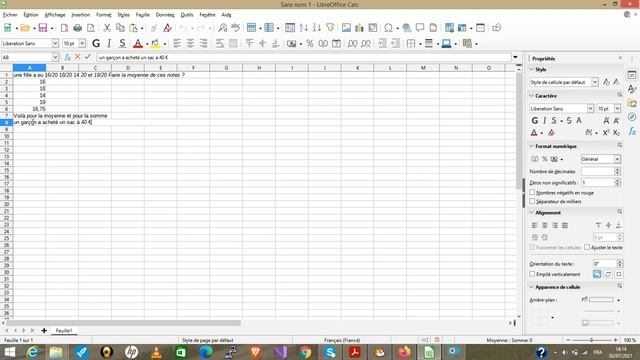Open the font color red A swatch
The width and height of the screenshot is (640, 360).
[x=138, y=43]
